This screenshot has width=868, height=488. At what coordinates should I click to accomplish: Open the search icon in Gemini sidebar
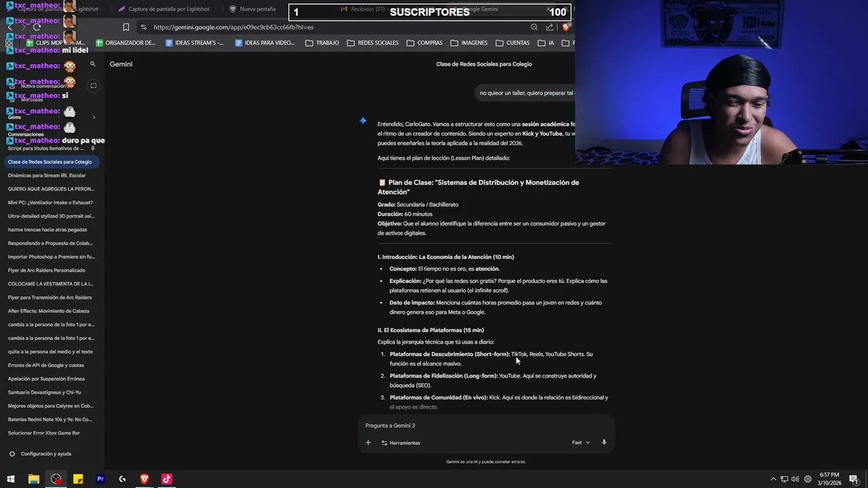click(93, 64)
